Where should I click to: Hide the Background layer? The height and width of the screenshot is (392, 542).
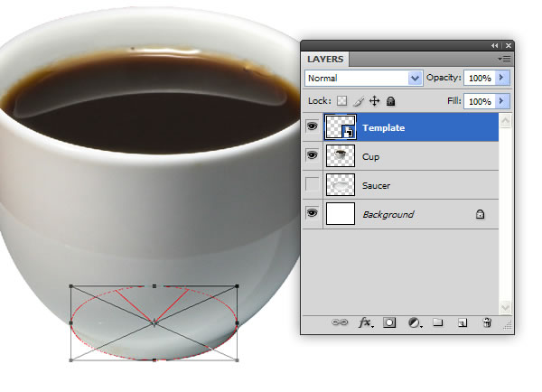click(x=313, y=212)
